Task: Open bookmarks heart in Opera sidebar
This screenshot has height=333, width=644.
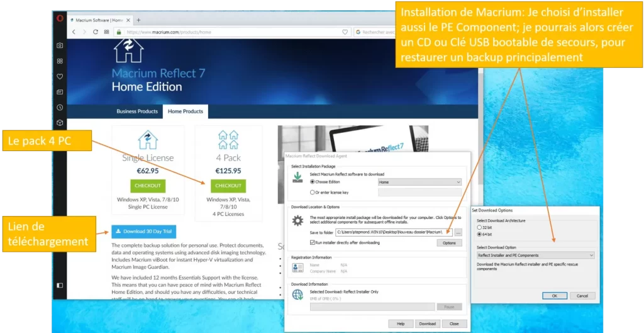Action: click(60, 76)
